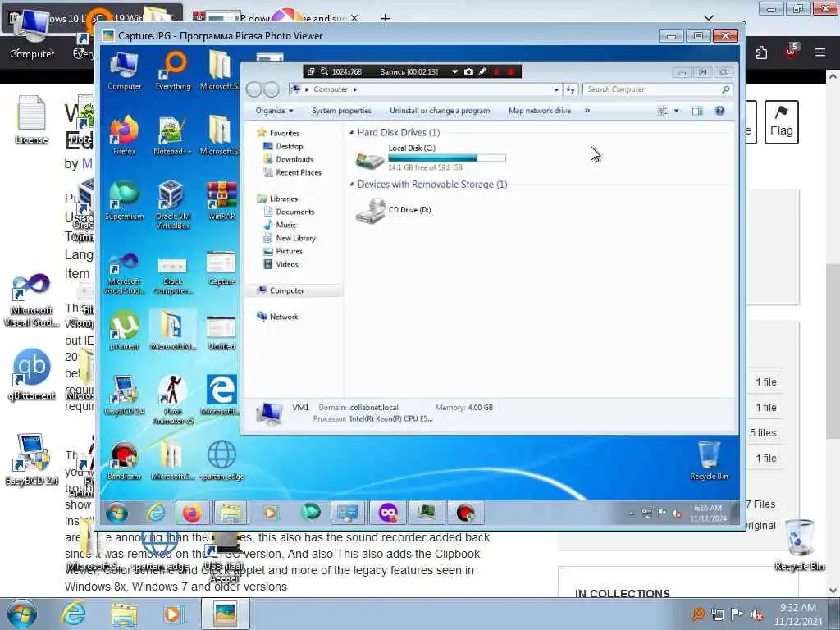Click the refresh button beside the address bar
Viewport: 840px width, 630px height.
pyautogui.click(x=570, y=89)
